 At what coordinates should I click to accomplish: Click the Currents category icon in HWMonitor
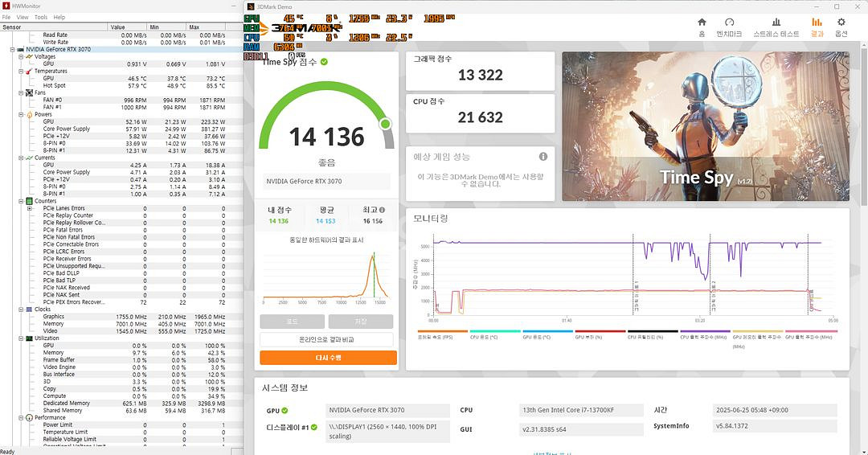point(29,158)
